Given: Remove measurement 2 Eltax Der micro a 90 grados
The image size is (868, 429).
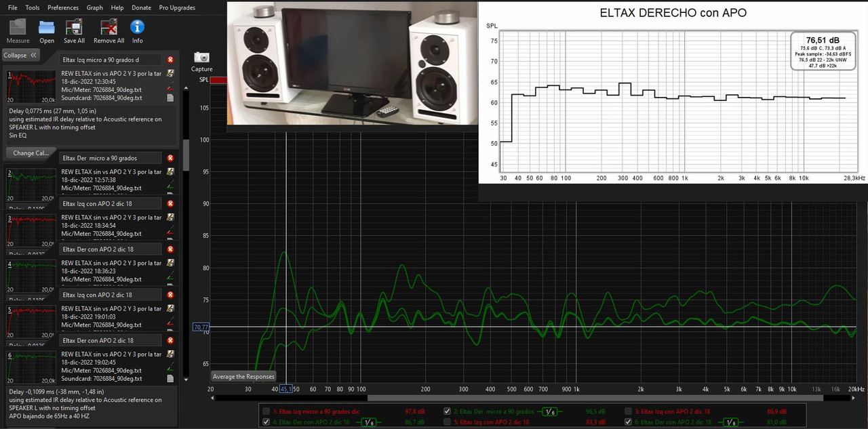Looking at the screenshot, I should pos(171,158).
